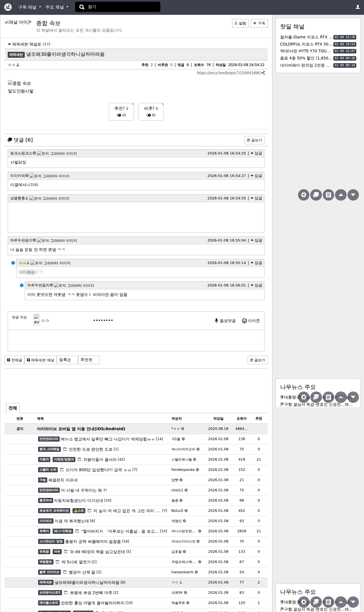Viewport: 364px width, 612px height.
Task: Click 글쓰기 button beside the 추천컷 tab
Action: pyautogui.click(x=258, y=360)
